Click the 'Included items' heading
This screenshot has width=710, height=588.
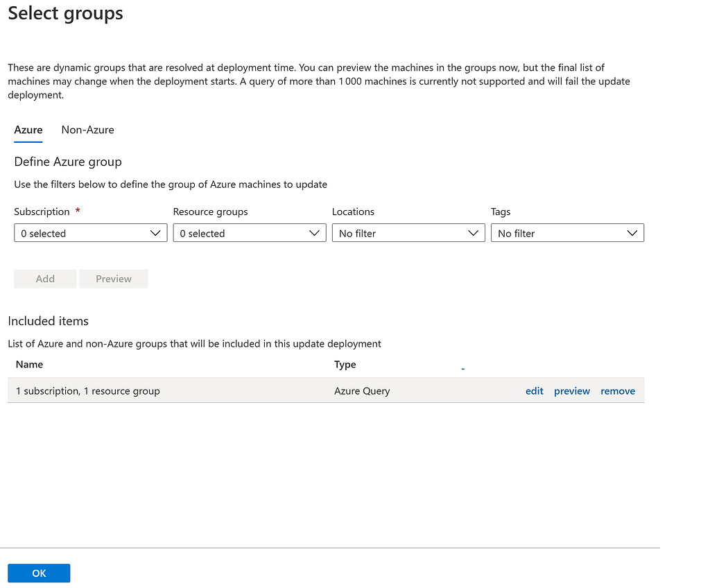pyautogui.click(x=48, y=321)
